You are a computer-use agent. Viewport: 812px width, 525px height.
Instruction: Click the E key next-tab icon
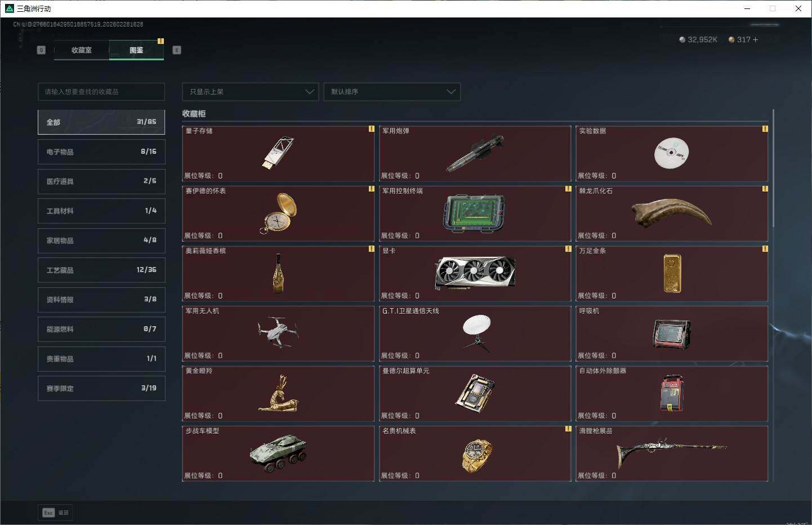[177, 50]
